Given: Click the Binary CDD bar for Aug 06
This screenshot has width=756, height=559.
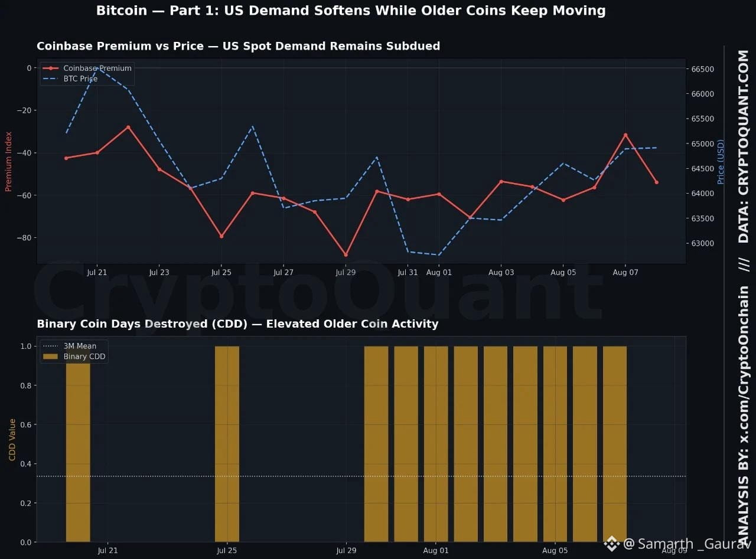Looking at the screenshot, I should (585, 444).
